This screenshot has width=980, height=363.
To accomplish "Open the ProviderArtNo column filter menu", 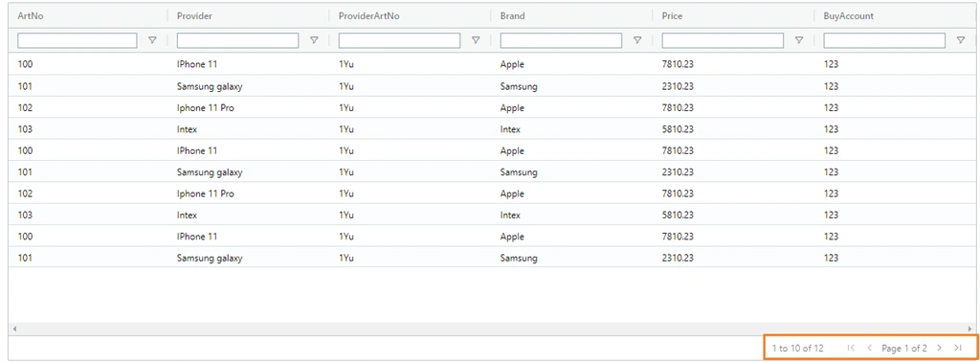I will (476, 40).
